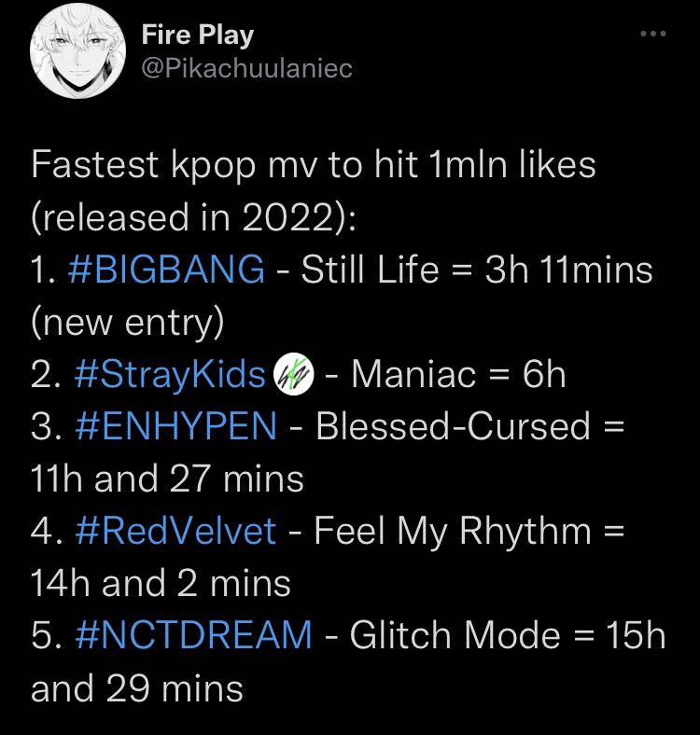Image resolution: width=700 pixels, height=735 pixels.
Task: Click the Stray Kids hashtag emoji icon
Action: [x=294, y=374]
